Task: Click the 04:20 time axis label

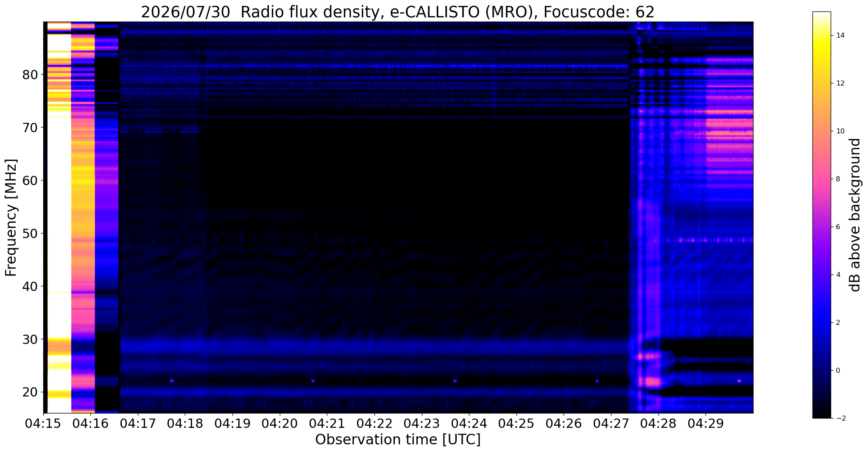Action: [x=280, y=424]
